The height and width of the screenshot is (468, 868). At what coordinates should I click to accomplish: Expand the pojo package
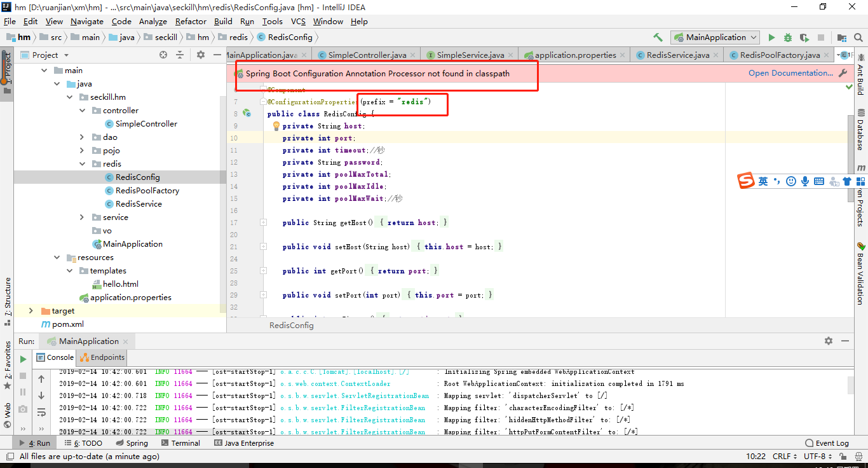(83, 151)
